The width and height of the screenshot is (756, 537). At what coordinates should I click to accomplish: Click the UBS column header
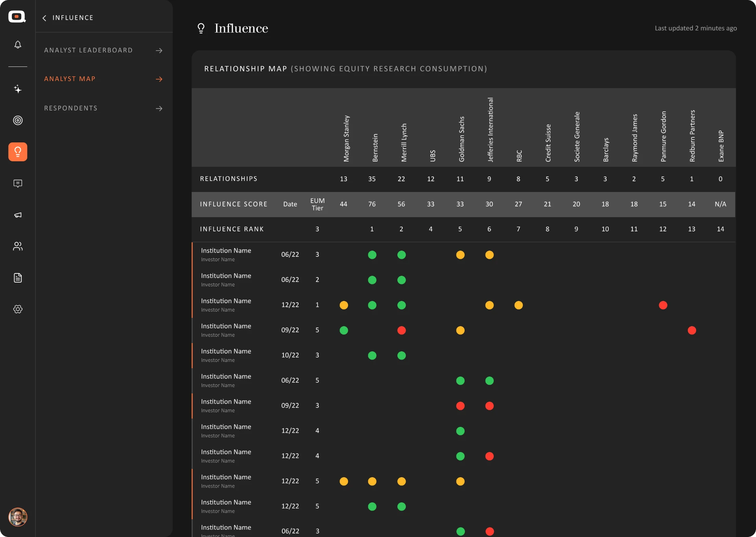click(433, 156)
